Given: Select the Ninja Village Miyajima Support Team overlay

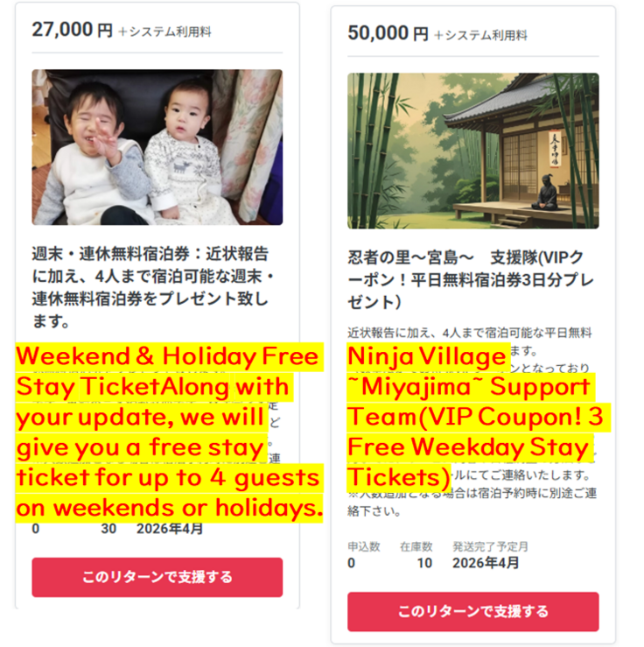Looking at the screenshot, I should 479,417.
